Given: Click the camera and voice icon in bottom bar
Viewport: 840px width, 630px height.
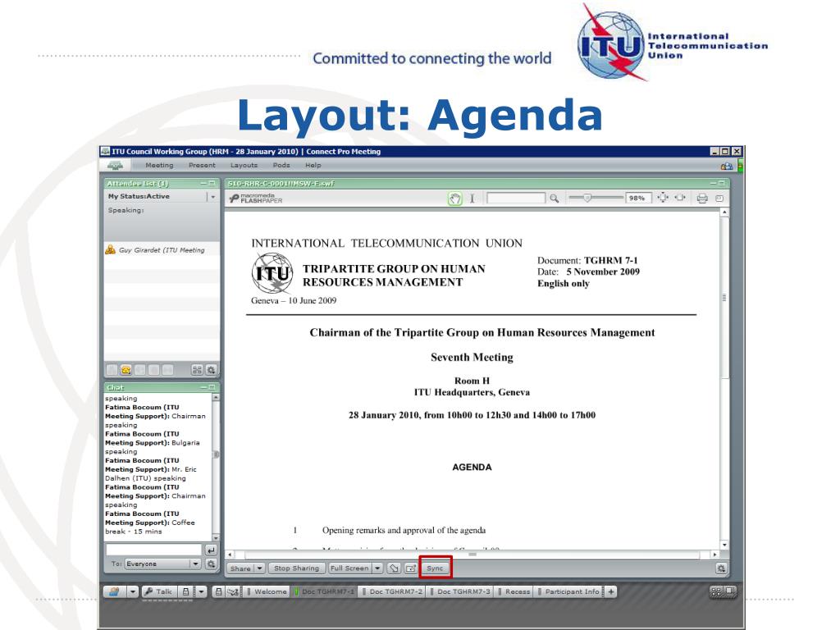Looking at the screenshot, I should 114,592.
